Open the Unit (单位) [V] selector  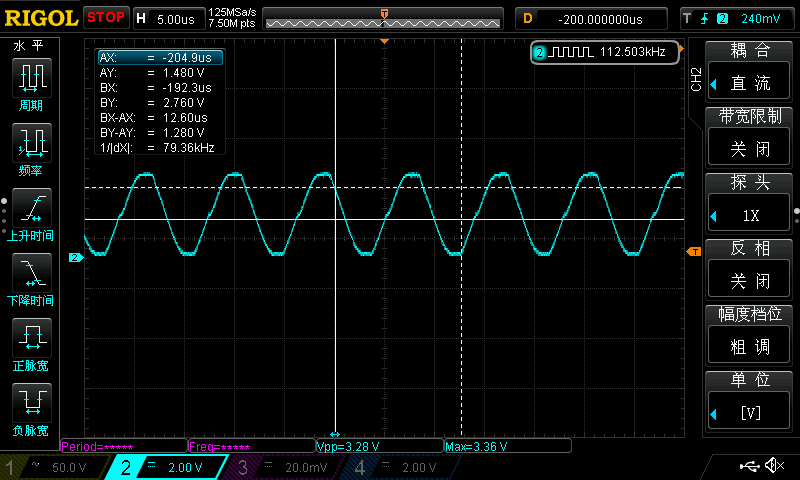pyautogui.click(x=749, y=399)
